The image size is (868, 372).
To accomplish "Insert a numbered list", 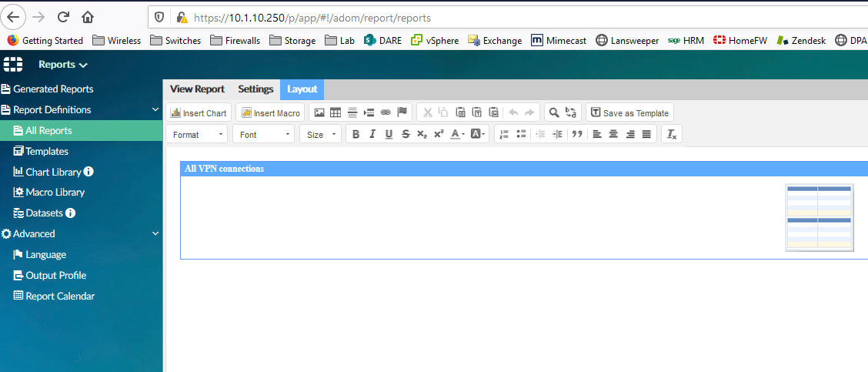I will (x=504, y=134).
